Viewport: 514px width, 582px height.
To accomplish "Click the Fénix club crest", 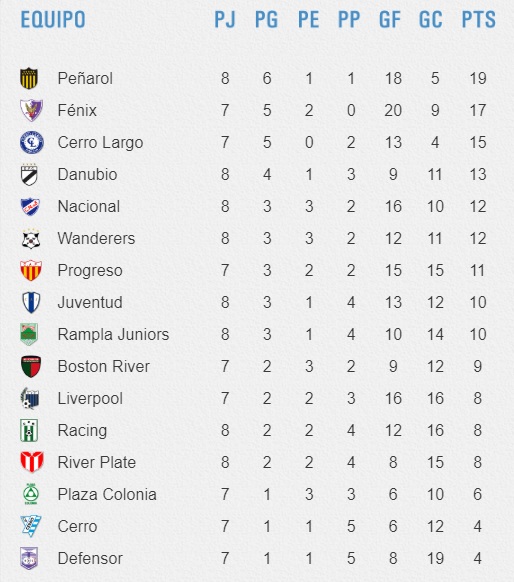I will click(x=31, y=110).
